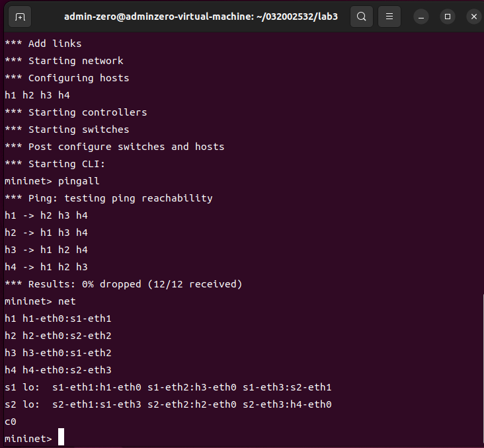Click the terminal window title text
484x448 pixels.
point(200,17)
